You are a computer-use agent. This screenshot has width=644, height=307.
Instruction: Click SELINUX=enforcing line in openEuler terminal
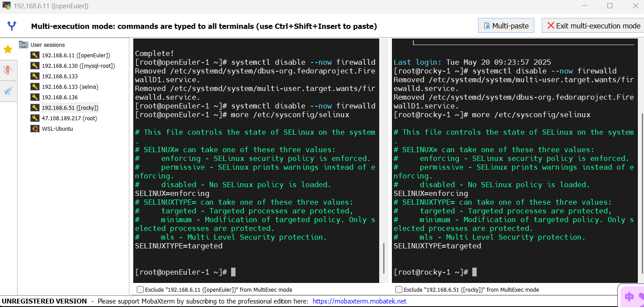[172, 193]
